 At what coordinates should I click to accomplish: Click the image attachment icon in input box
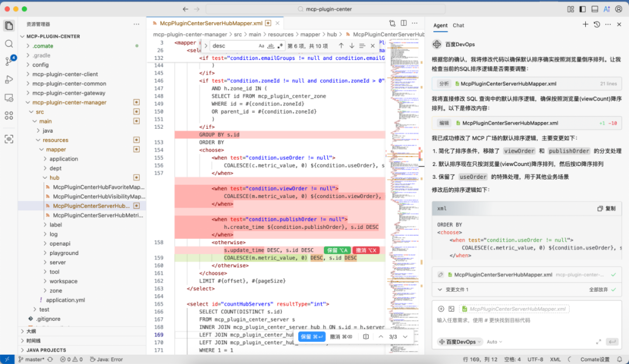tap(451, 309)
